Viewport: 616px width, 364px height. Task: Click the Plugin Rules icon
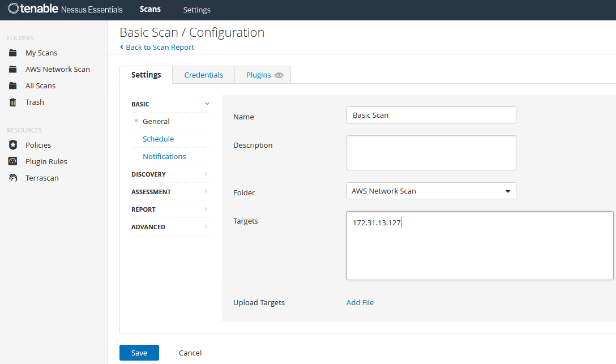(x=13, y=161)
